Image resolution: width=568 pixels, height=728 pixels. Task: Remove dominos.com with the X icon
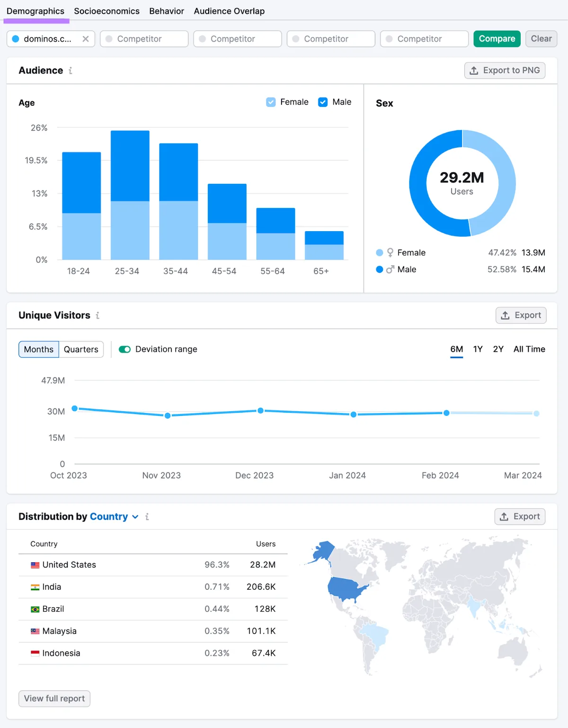click(86, 39)
